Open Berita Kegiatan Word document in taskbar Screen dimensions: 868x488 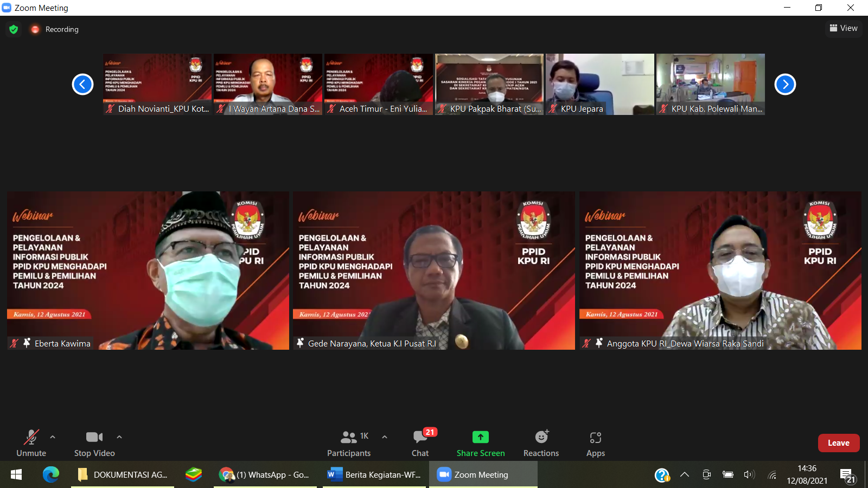[375, 475]
